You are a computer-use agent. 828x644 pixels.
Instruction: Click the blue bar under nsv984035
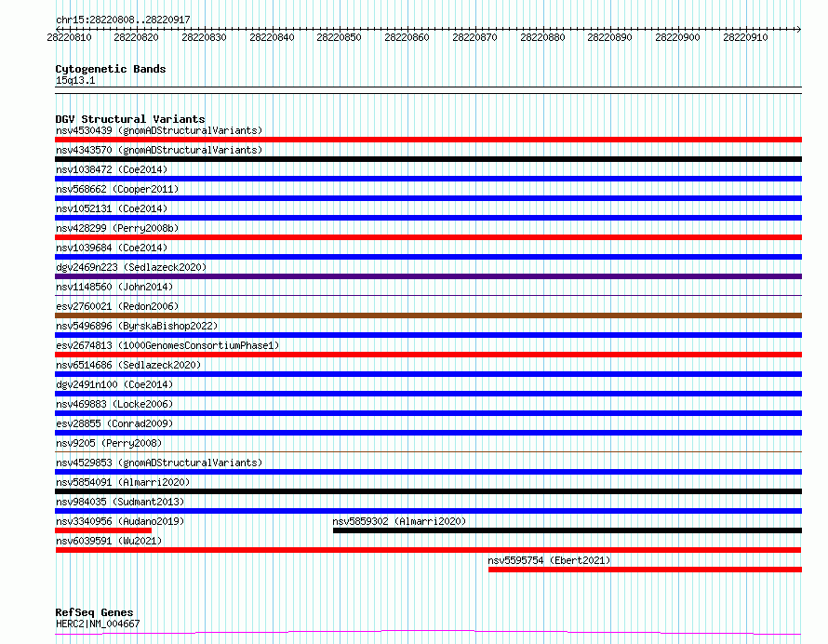click(428, 511)
